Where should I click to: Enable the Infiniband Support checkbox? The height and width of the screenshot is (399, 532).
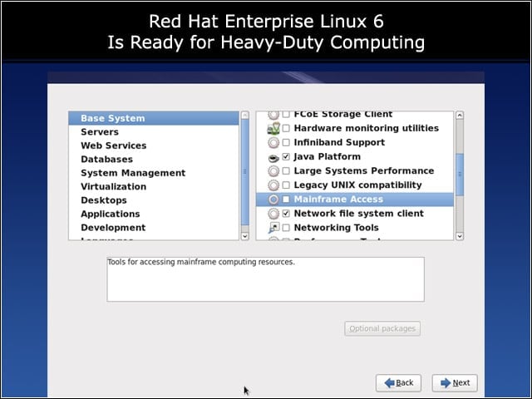click(286, 142)
